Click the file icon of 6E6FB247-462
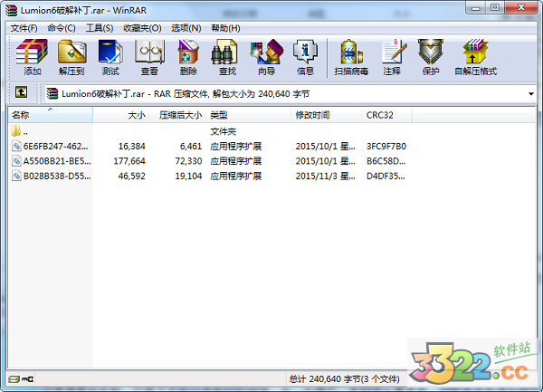 [16, 146]
